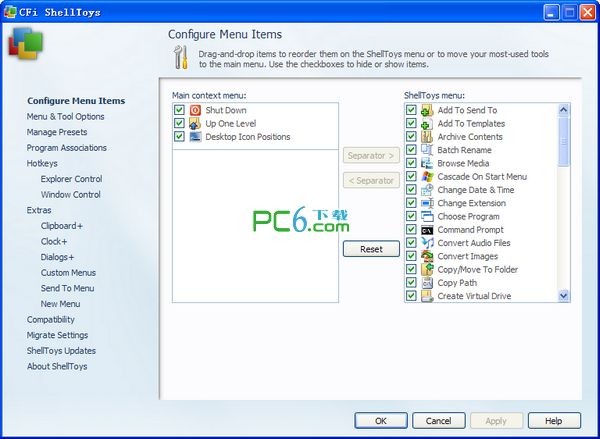Click the Up One Level icon
The width and height of the screenshot is (600, 439).
click(195, 124)
